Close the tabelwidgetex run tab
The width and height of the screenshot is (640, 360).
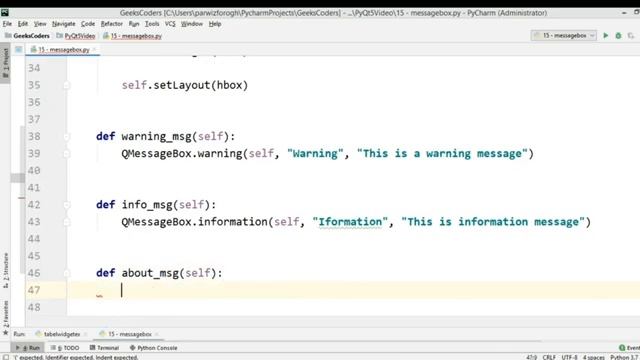[85, 334]
